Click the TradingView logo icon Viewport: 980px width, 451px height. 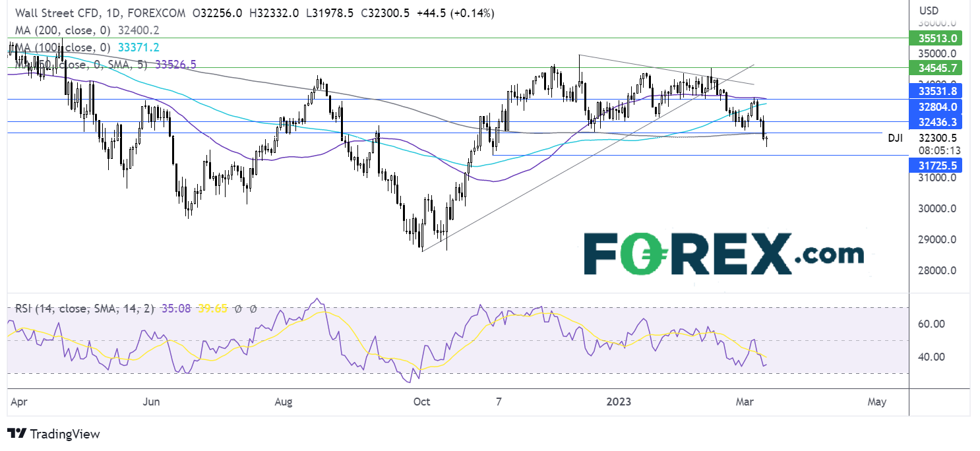coord(17,434)
